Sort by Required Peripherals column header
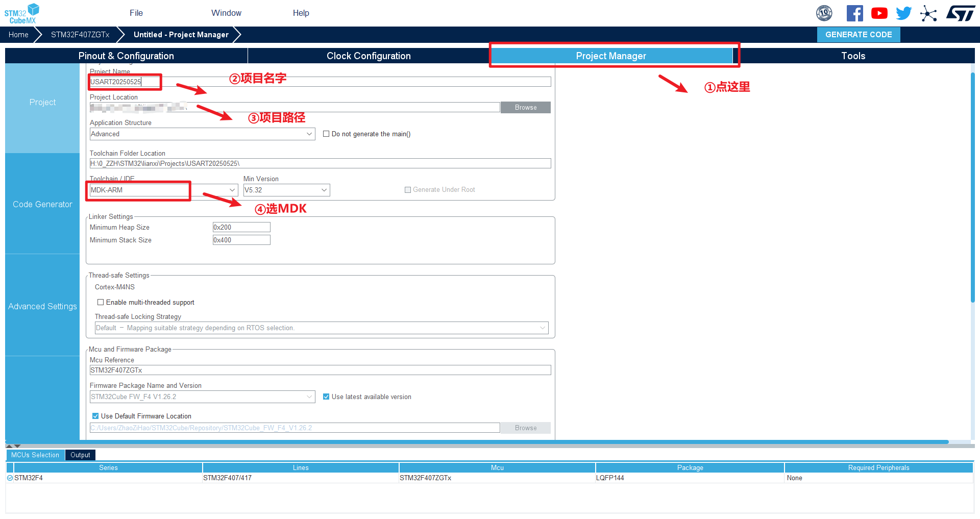Image resolution: width=980 pixels, height=519 pixels. coord(878,468)
